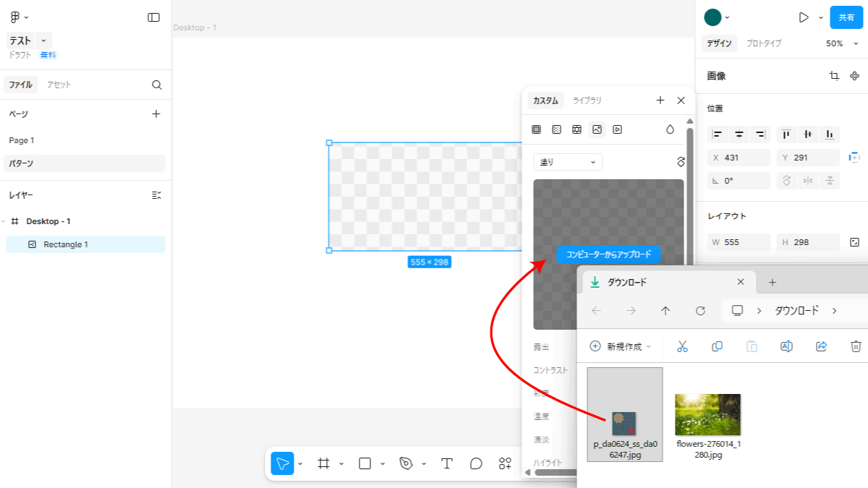Select the Text tool in bottom toolbar
The height and width of the screenshot is (488, 868).
coord(447,463)
